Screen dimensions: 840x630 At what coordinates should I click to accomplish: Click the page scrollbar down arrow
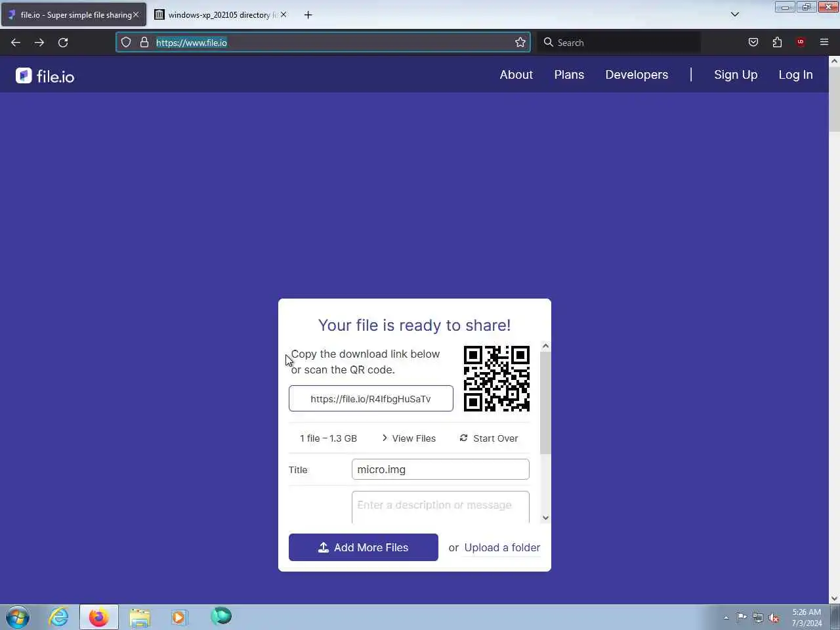[x=834, y=598]
